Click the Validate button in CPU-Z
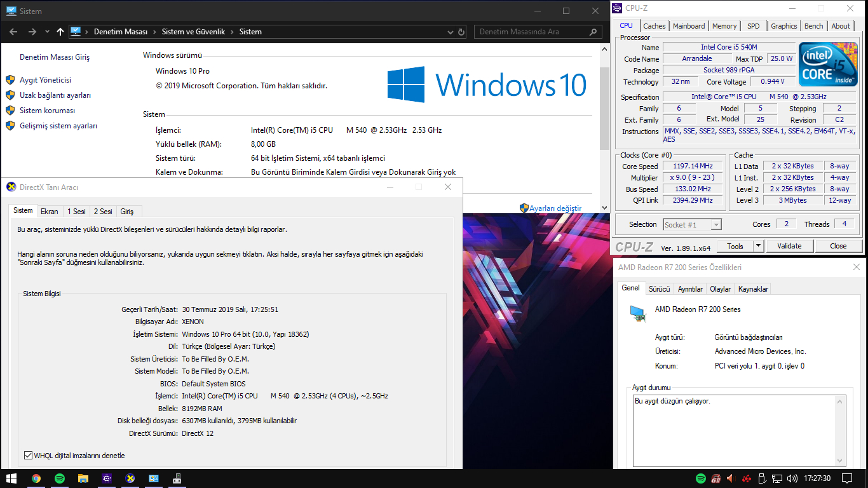The height and width of the screenshot is (488, 868). pyautogui.click(x=789, y=246)
